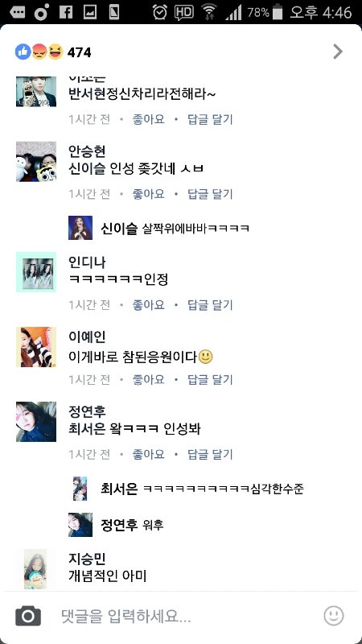Like 이예인's comment with 좋아요

coord(148,379)
